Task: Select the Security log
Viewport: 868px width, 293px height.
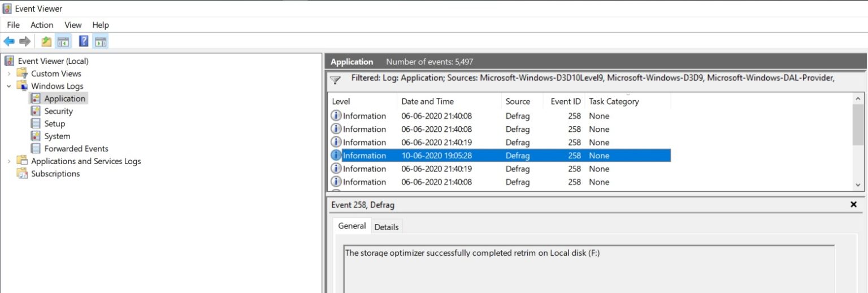Action: [58, 111]
